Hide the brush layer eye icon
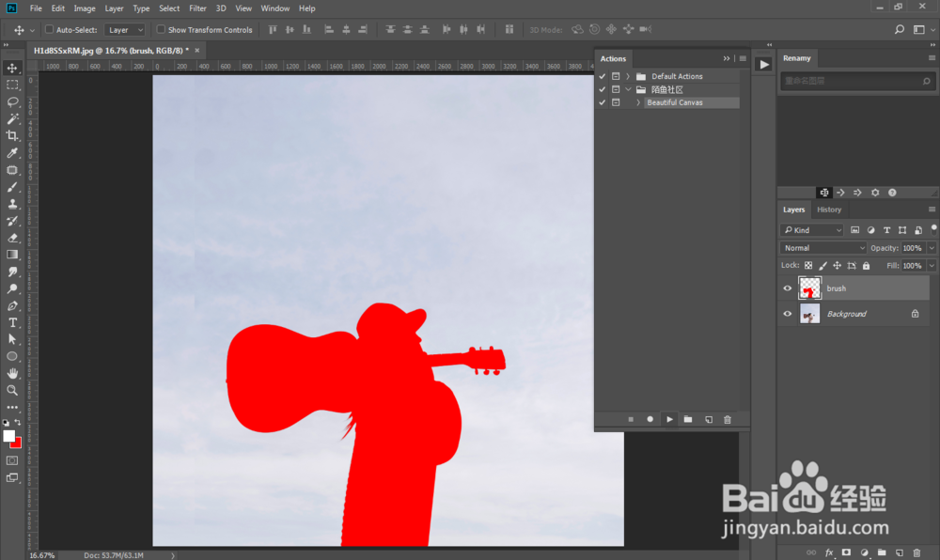 tap(787, 288)
